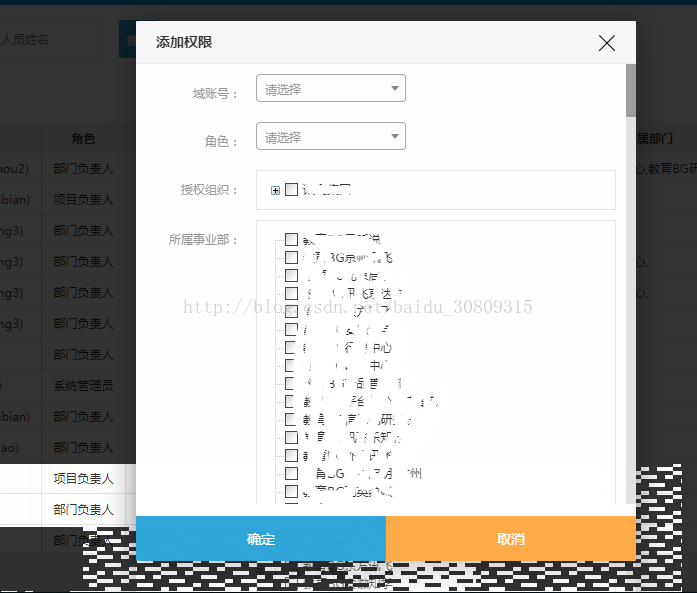Tick the second 所属事业部 checkbox containing BG
697x593 pixels.
click(291, 258)
